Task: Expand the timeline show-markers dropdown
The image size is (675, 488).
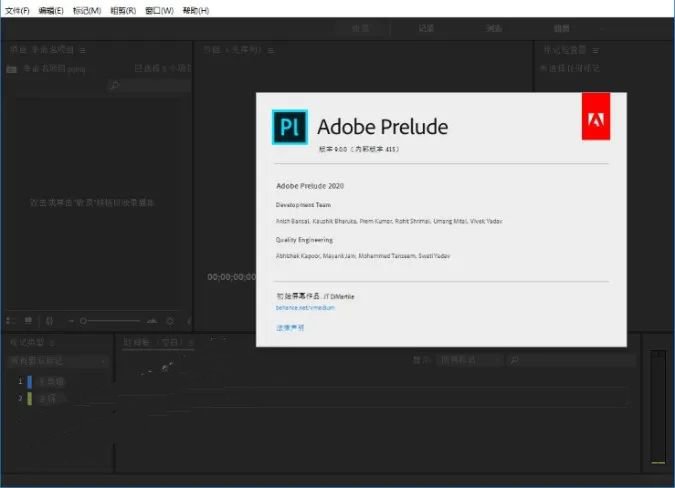Action: click(x=469, y=360)
